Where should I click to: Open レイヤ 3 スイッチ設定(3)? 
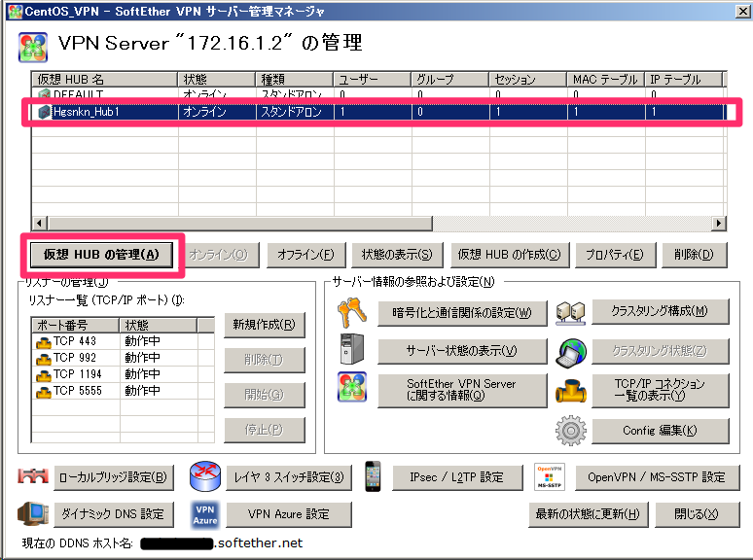[289, 477]
